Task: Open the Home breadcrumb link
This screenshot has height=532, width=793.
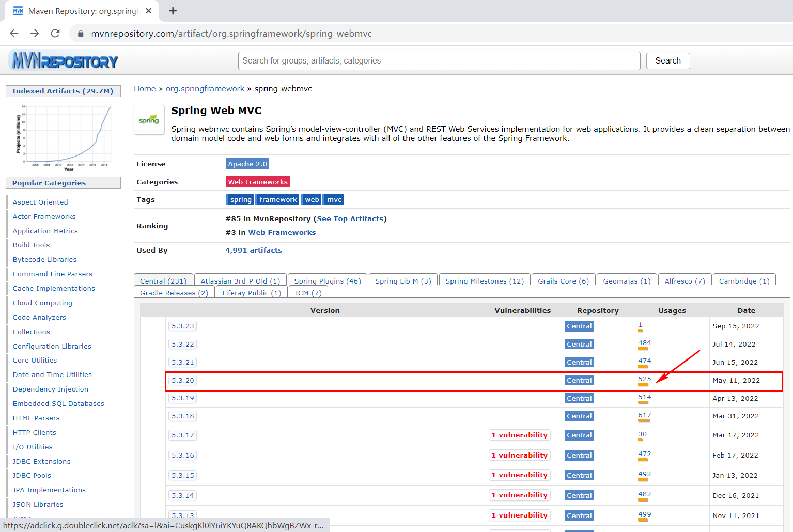Action: coord(145,89)
